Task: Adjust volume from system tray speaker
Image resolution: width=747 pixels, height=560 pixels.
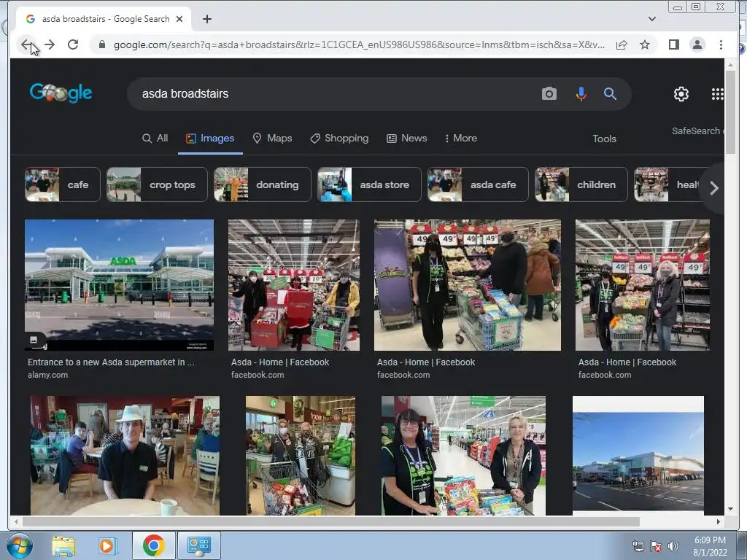Action: click(x=673, y=546)
